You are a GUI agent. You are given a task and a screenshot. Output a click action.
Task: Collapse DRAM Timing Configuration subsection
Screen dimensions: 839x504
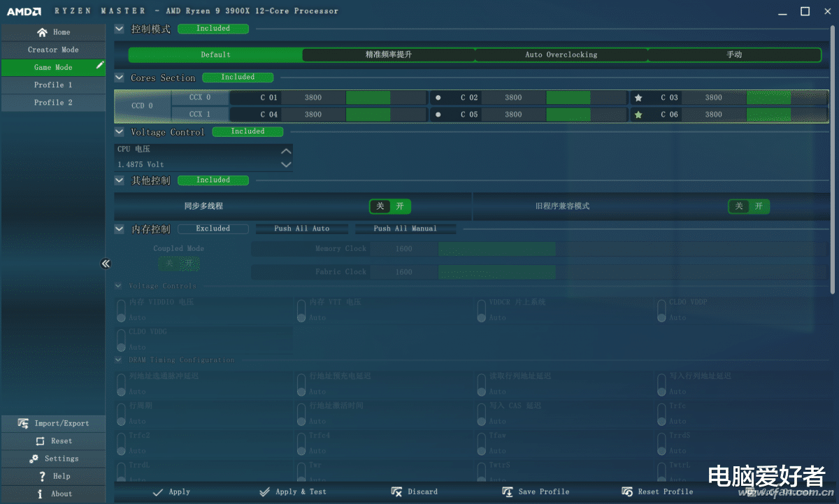[119, 360]
